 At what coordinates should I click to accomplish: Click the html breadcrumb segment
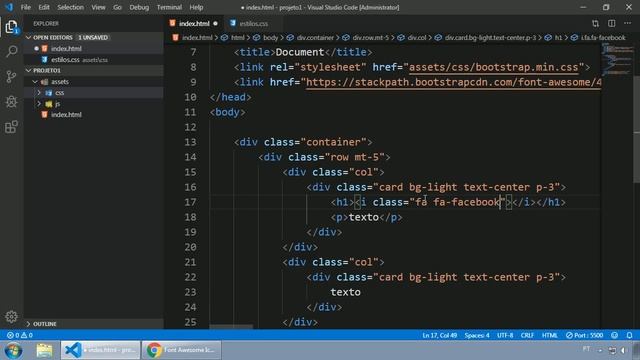(238, 38)
